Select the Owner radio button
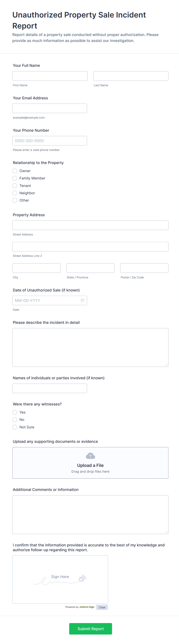Viewport: 179px width, 644px height. point(15,171)
